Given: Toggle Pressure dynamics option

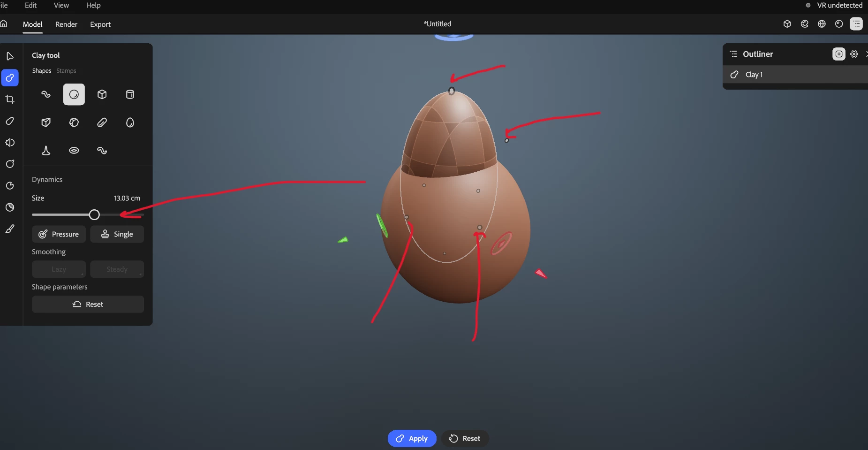Looking at the screenshot, I should pyautogui.click(x=59, y=234).
